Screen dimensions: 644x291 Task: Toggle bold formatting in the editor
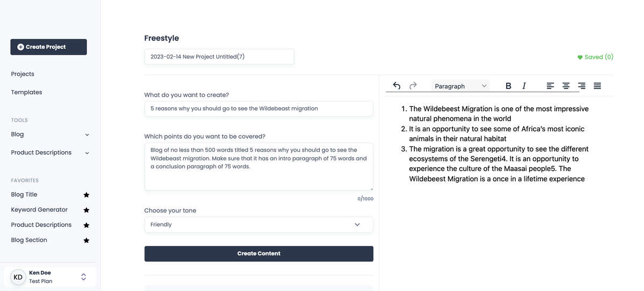(x=508, y=86)
